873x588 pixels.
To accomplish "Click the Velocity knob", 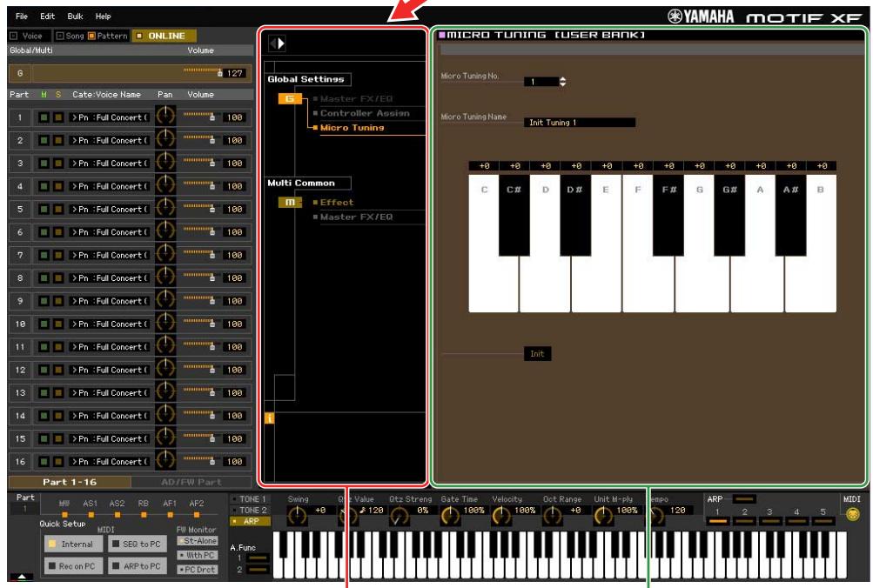I will click(x=501, y=516).
